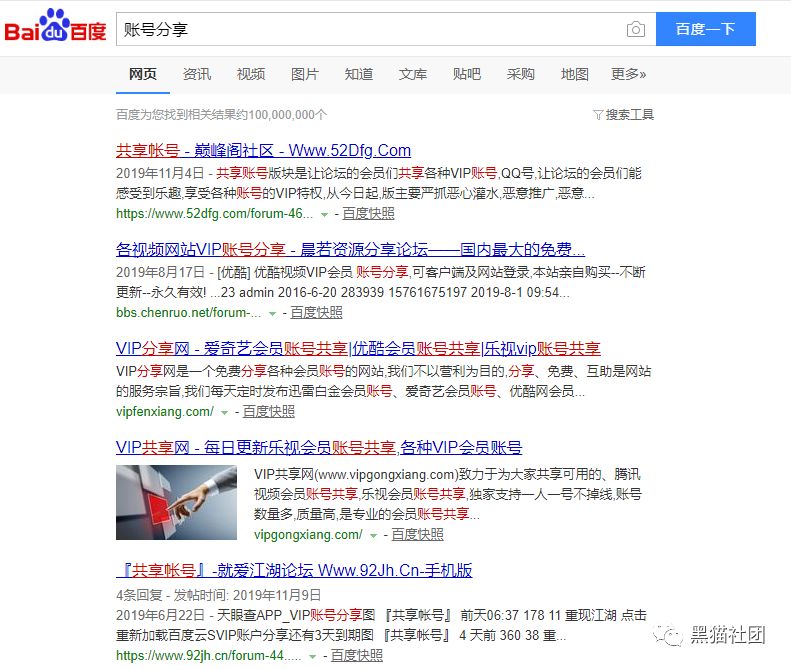Expand the 更多» menu
The image size is (791, 669).
click(x=629, y=74)
